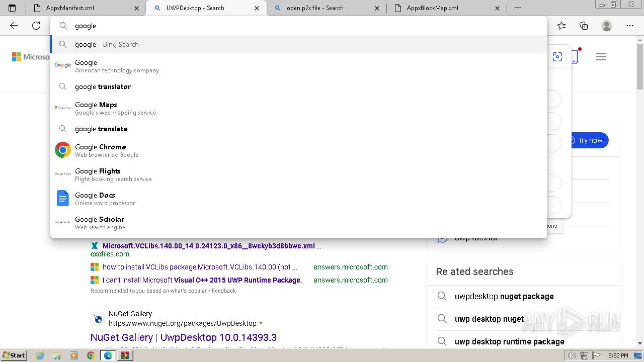Click the taskbar clock showing 8:52 PM
The height and width of the screenshot is (362, 644).
point(618,355)
